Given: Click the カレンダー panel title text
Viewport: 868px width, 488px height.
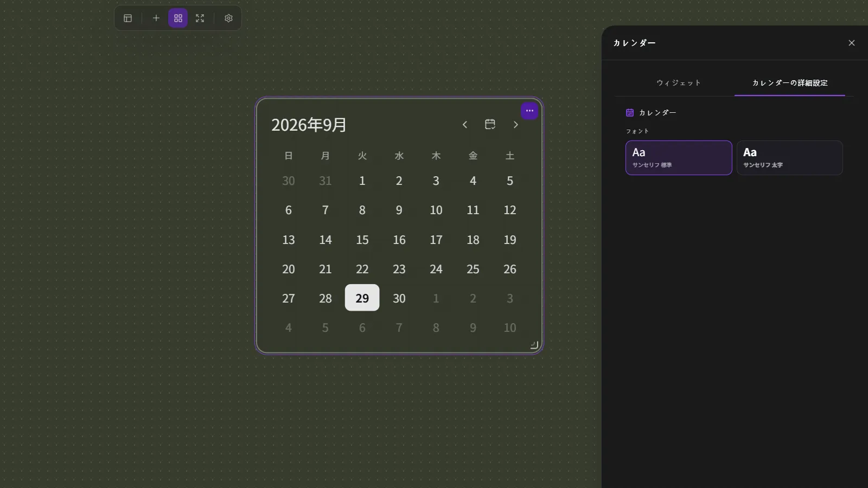Looking at the screenshot, I should click(x=634, y=43).
